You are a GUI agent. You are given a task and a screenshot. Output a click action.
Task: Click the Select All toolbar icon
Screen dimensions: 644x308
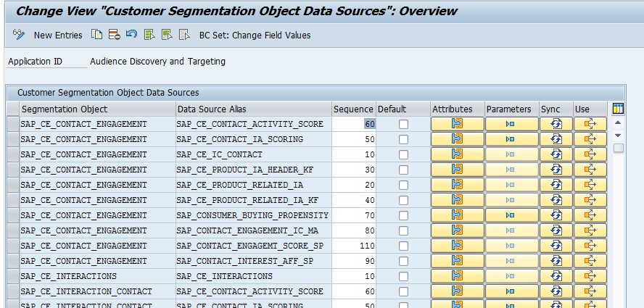pyautogui.click(x=149, y=35)
